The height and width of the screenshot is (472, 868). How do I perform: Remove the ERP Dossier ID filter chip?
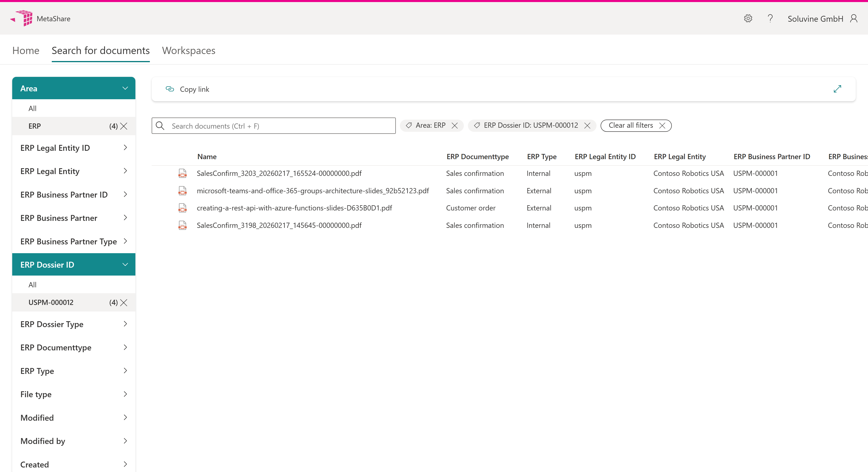587,126
